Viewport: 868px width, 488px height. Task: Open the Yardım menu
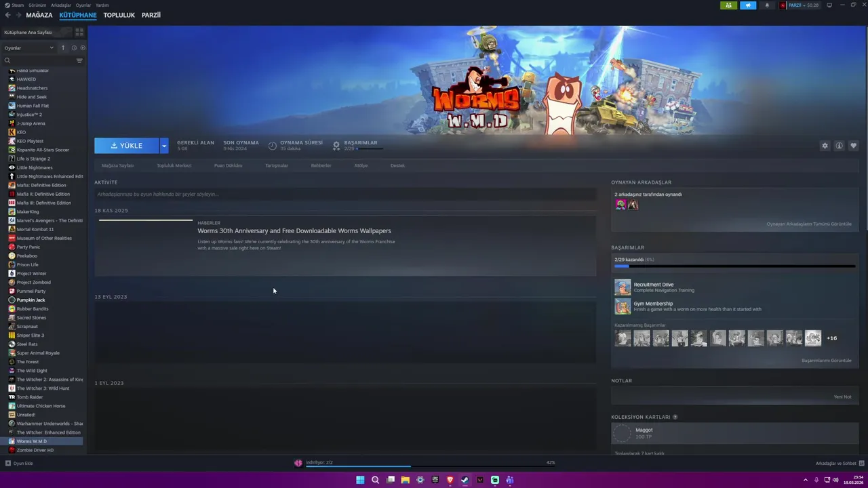102,5
